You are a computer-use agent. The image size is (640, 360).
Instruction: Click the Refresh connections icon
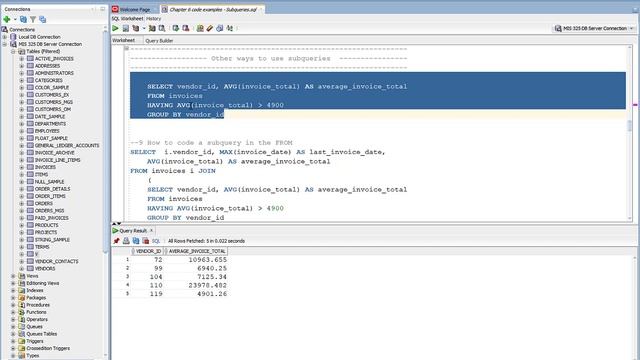(x=23, y=19)
